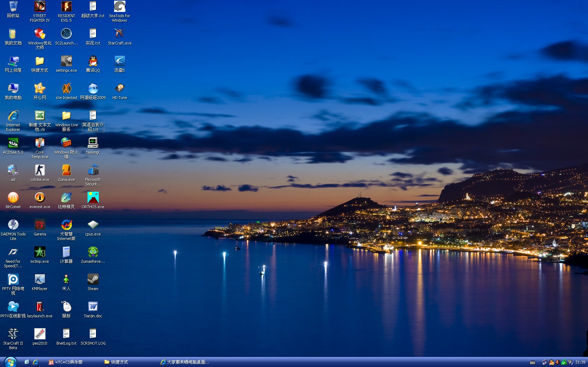Select the BitComet desktop icon

coord(13,200)
